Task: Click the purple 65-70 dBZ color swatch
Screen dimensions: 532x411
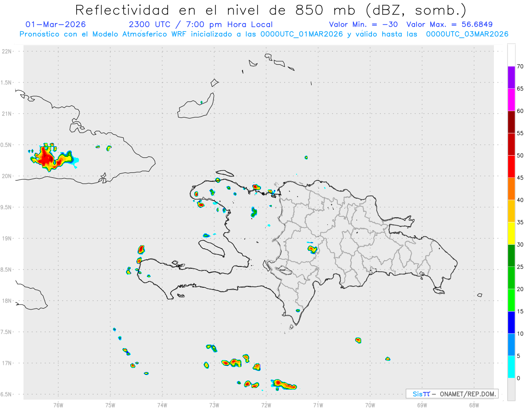Action: click(x=511, y=77)
